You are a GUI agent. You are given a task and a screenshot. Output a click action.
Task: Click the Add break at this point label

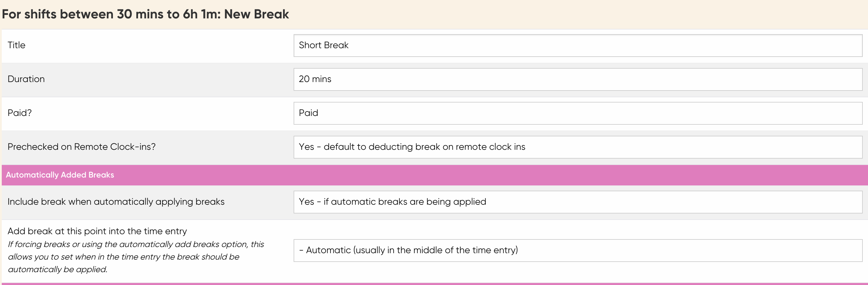pos(97,231)
